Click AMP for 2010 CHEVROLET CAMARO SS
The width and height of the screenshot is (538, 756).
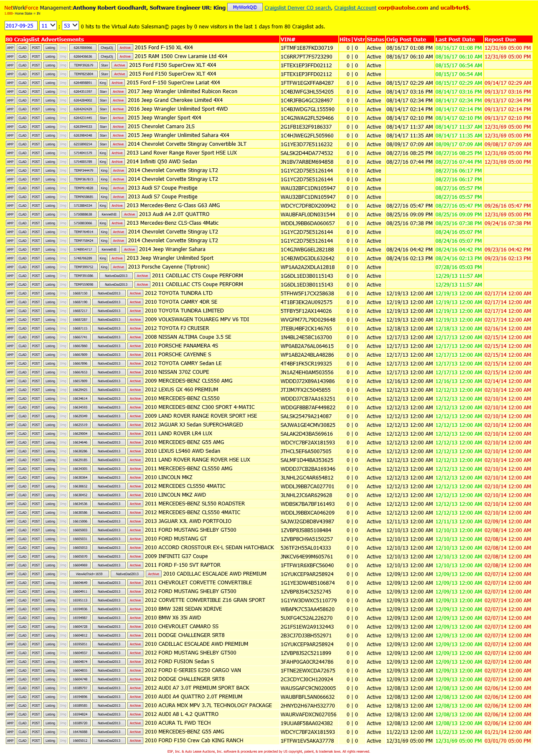tap(10, 627)
